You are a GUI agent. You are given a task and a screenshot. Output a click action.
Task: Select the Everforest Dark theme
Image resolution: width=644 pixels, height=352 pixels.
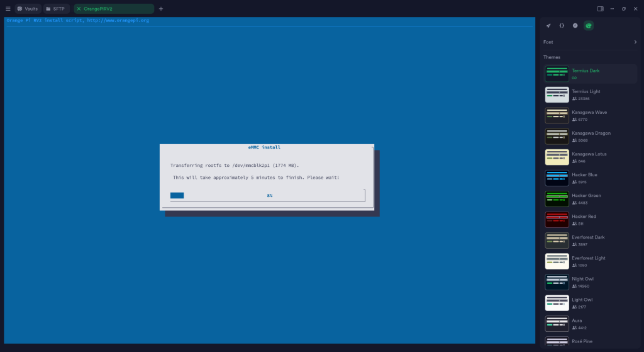(590, 240)
